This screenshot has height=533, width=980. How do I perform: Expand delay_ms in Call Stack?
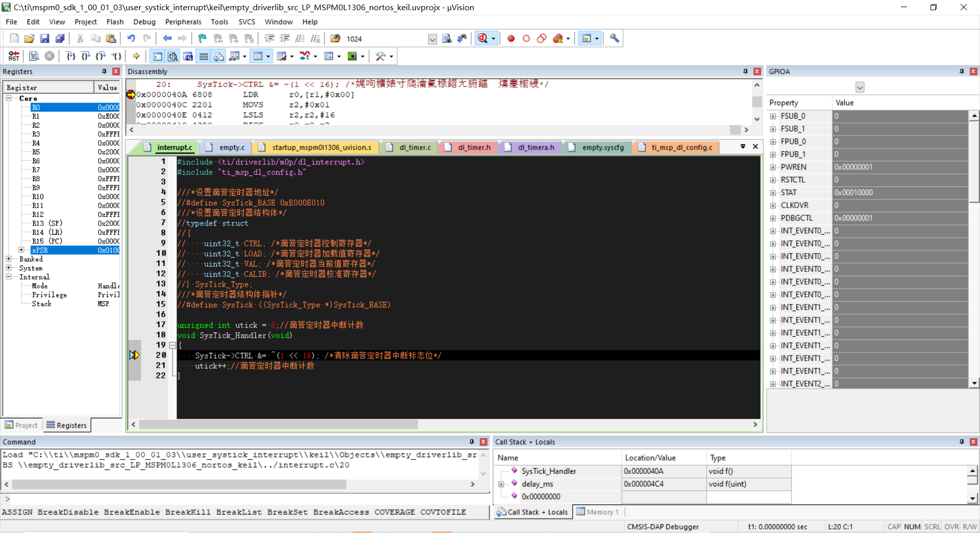pyautogui.click(x=502, y=484)
